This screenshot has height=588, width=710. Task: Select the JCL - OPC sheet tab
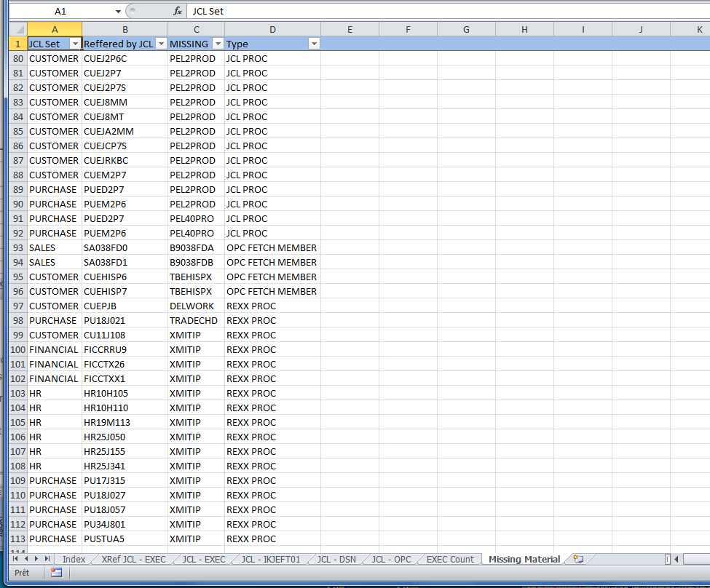(391, 559)
